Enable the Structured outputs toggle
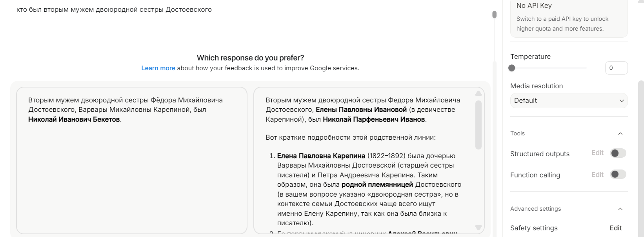The image size is (644, 237). click(618, 153)
